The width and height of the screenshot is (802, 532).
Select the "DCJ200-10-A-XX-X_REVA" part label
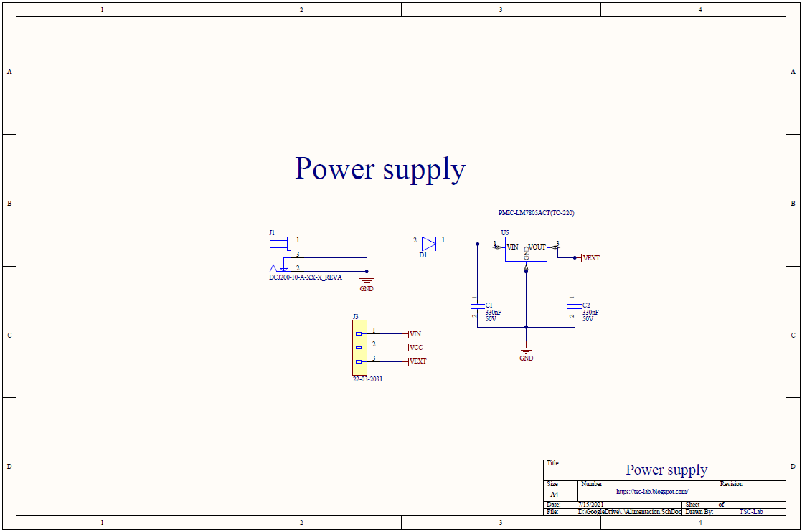click(x=306, y=277)
